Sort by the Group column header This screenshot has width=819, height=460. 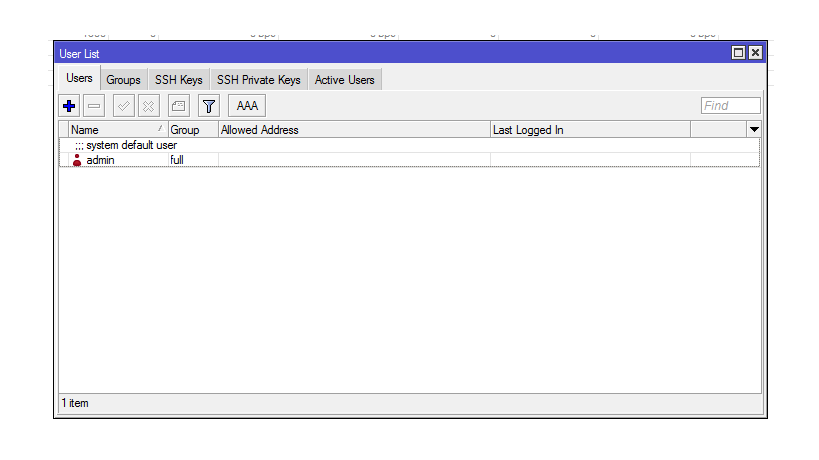193,129
